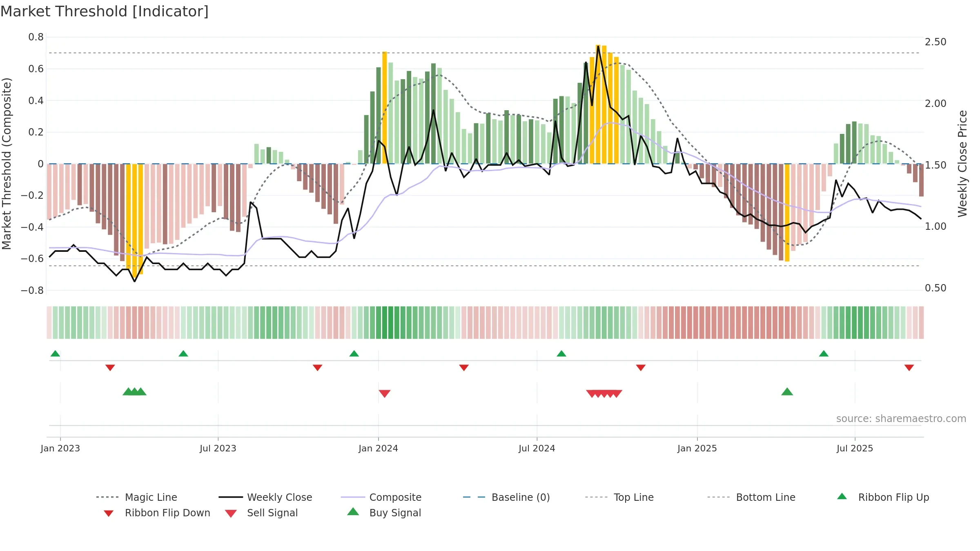Click the 2.50 right axis tick label
Viewport: 980px width, 551px height.
point(935,42)
